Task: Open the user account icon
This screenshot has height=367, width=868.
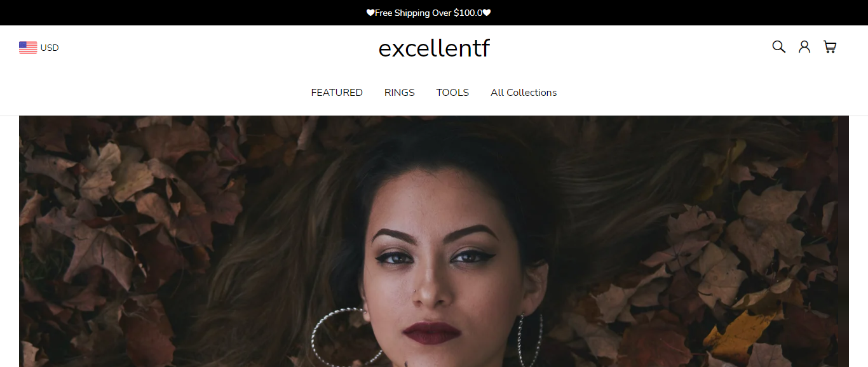Action: (x=804, y=46)
